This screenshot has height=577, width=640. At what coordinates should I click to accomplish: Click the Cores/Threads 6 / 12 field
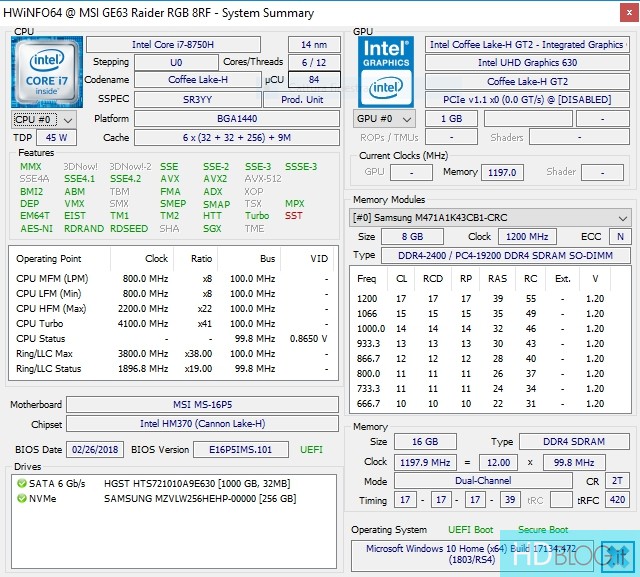click(x=314, y=62)
